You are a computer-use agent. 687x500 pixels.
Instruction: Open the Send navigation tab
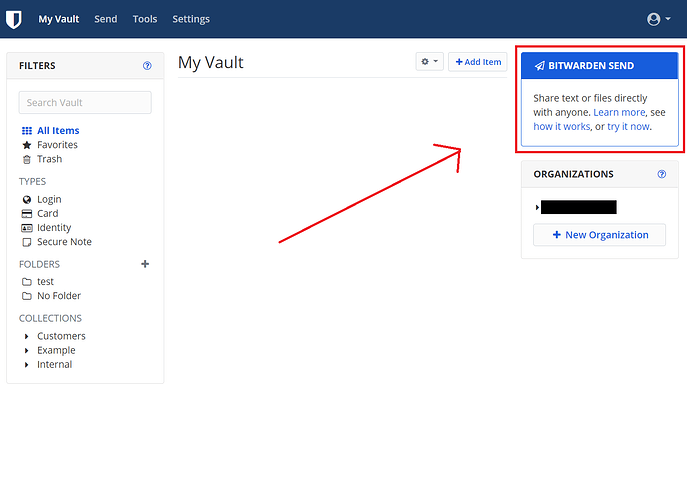(106, 19)
